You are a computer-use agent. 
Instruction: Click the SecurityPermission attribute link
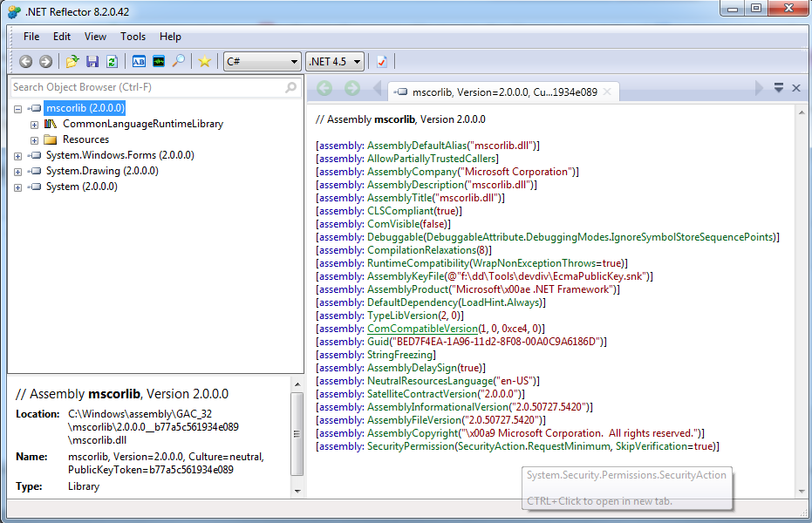coord(411,446)
